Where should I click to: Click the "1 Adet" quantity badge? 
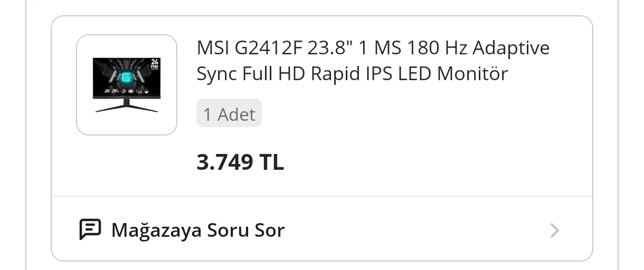(x=229, y=114)
